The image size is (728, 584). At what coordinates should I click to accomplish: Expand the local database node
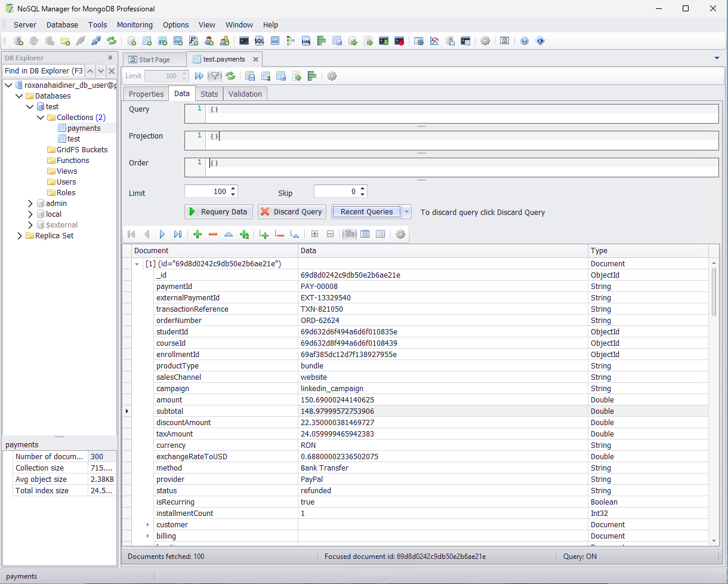pos(30,214)
